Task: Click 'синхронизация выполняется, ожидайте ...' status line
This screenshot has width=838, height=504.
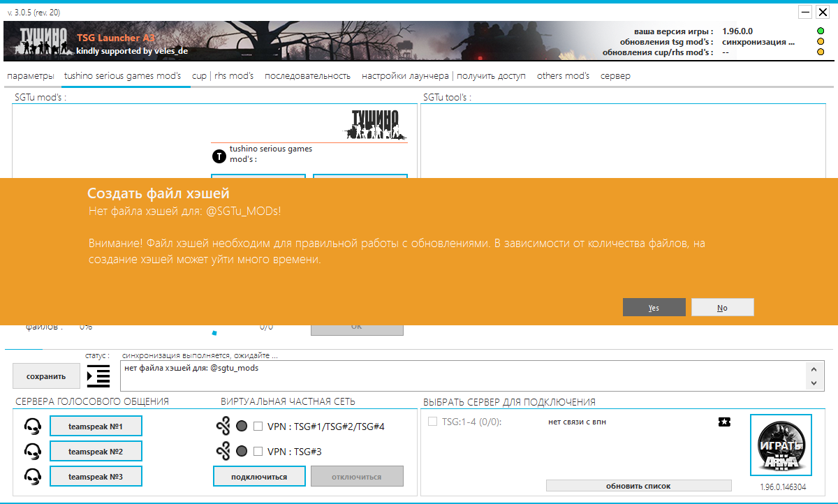Action: point(200,355)
